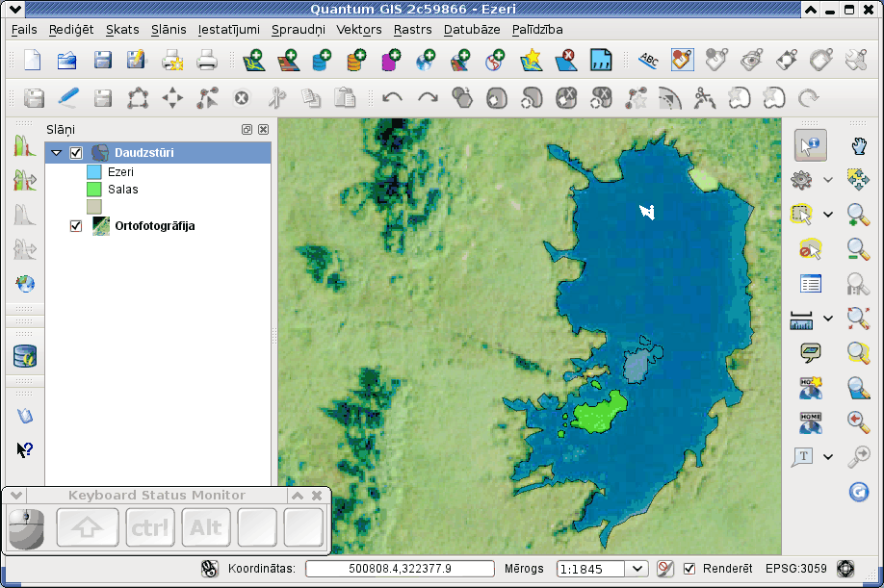The image size is (884, 588).
Task: Click the ctrl key in Keyboard Status Monitor
Action: pos(150,527)
